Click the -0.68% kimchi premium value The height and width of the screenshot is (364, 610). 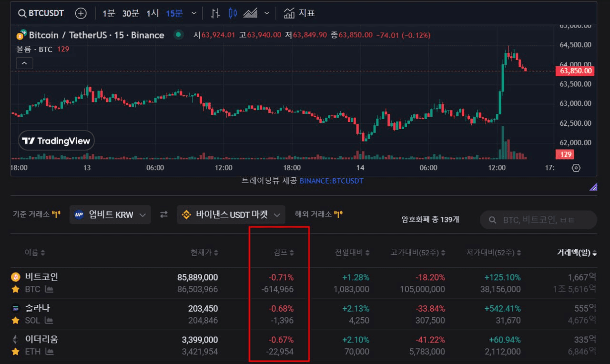pyautogui.click(x=281, y=309)
